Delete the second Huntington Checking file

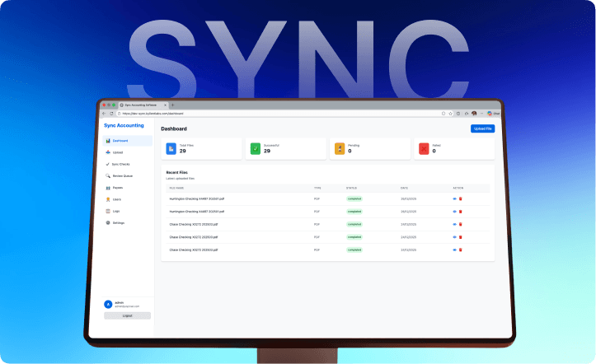click(461, 212)
